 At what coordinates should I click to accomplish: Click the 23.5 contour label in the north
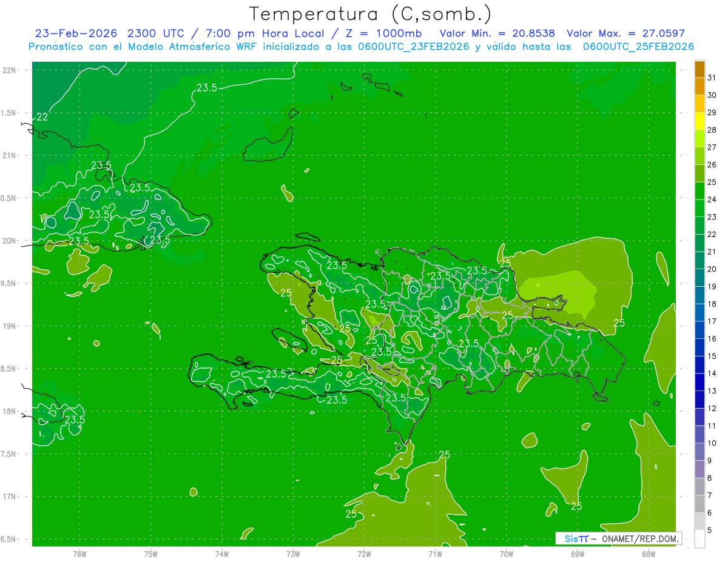[207, 88]
